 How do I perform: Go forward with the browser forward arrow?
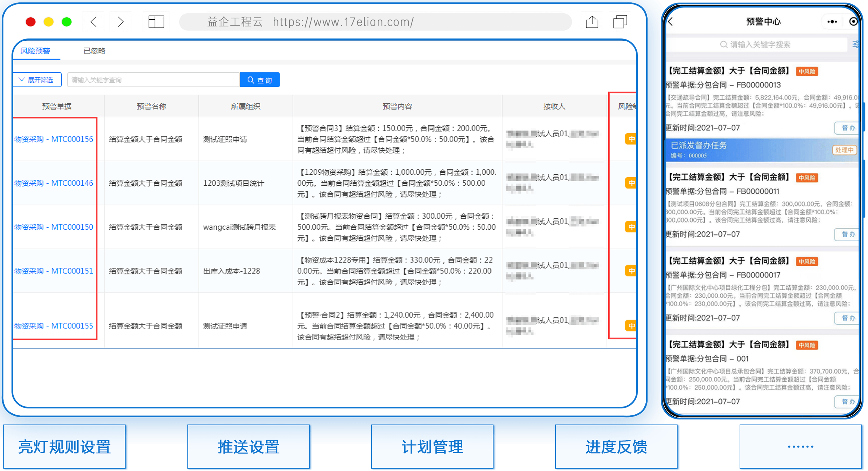click(121, 22)
